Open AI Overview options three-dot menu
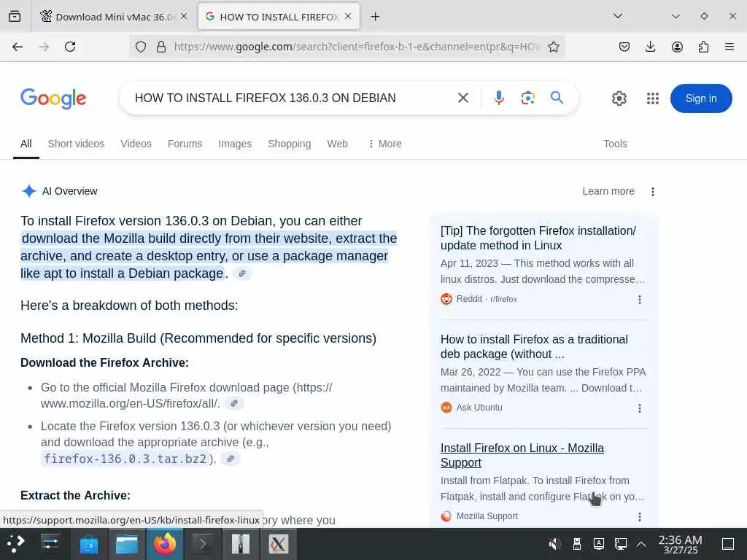 click(x=653, y=192)
